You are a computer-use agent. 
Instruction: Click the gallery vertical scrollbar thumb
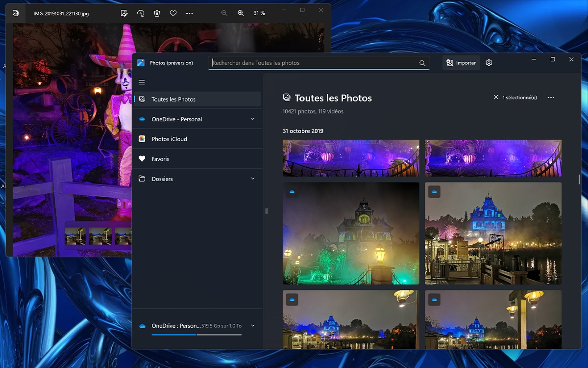pos(579,179)
